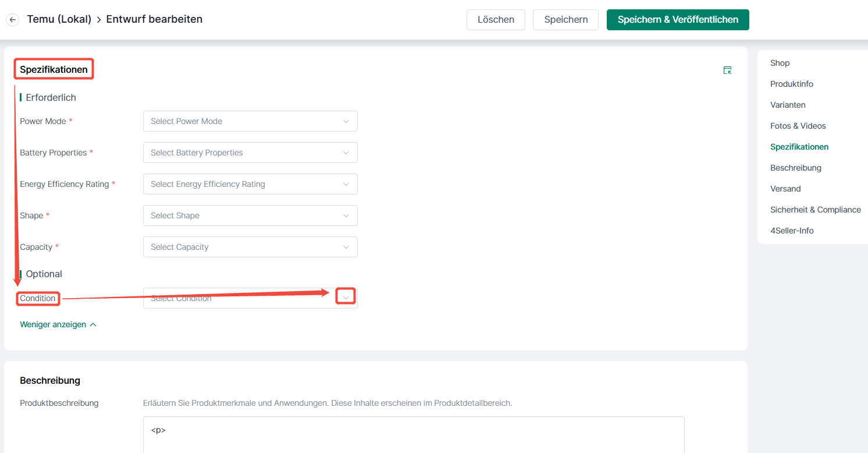Click the Spezifikationen card heading

(54, 70)
